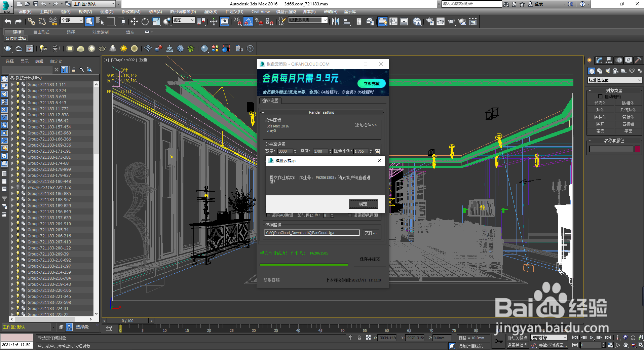Click the 立即充值 banner button
This screenshot has width=644, height=350.
[x=371, y=83]
